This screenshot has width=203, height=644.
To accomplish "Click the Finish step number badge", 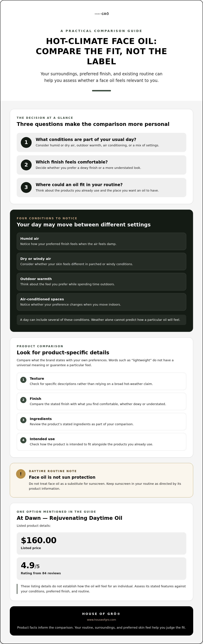I will coord(23,400).
